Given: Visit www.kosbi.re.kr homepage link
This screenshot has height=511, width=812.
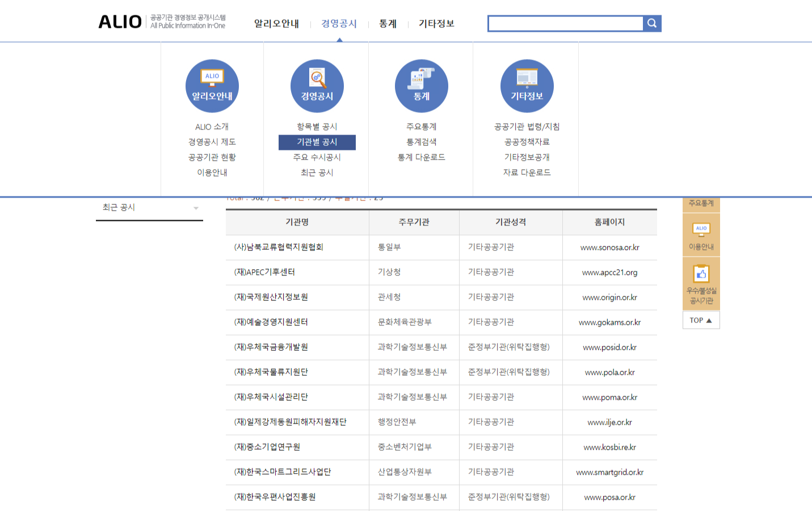Looking at the screenshot, I should (610, 447).
